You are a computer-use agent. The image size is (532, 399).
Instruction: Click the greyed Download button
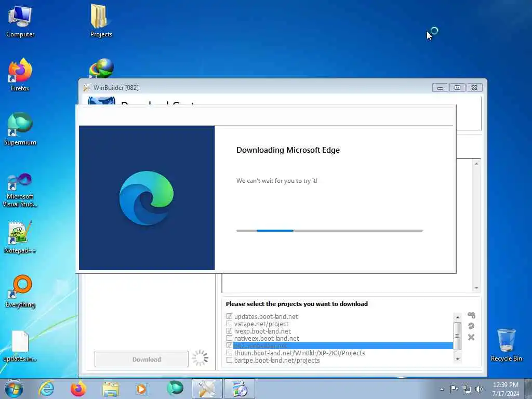tap(141, 359)
